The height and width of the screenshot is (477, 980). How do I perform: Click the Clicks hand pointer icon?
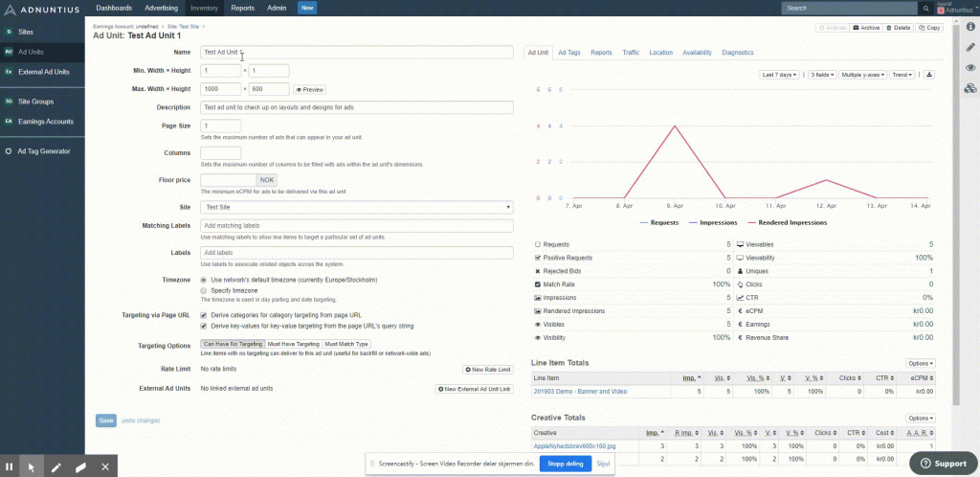click(741, 284)
